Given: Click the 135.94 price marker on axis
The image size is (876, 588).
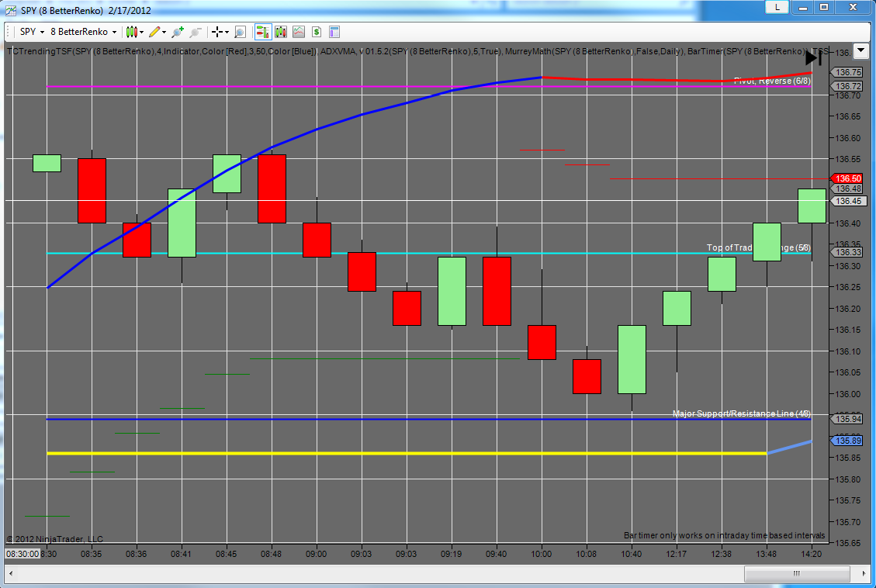Looking at the screenshot, I should (847, 419).
